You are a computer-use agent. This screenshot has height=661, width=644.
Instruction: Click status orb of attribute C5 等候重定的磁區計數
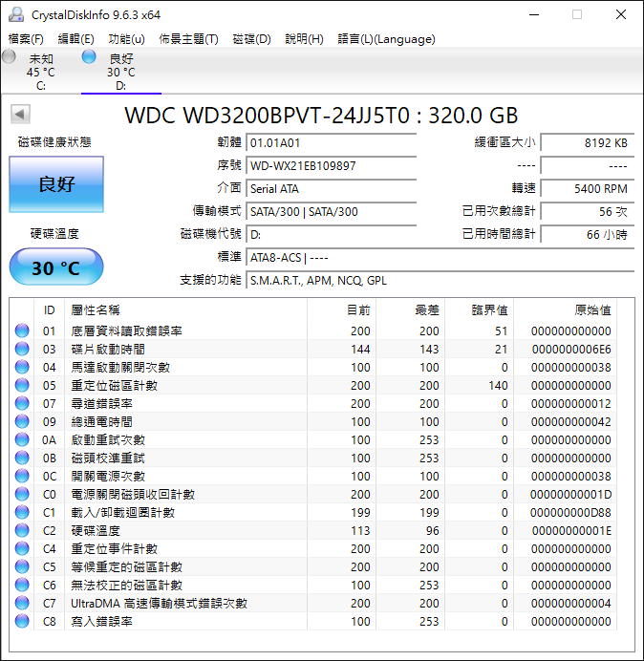click(x=22, y=566)
